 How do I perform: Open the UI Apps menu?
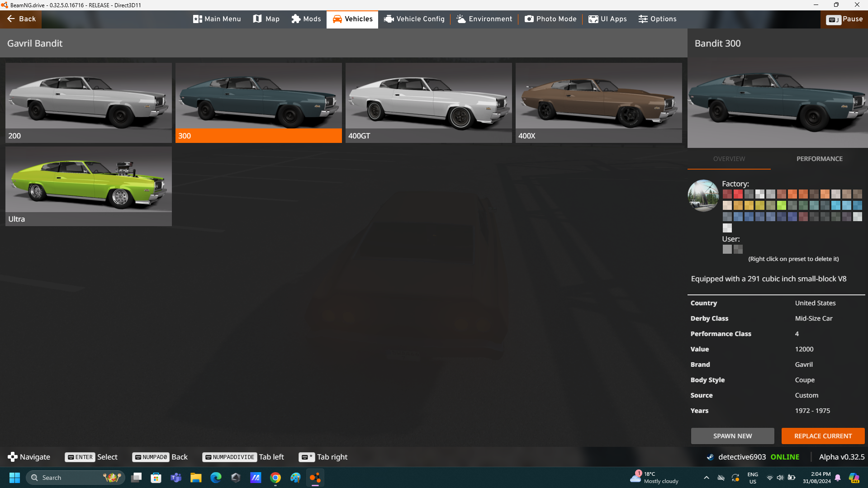607,19
